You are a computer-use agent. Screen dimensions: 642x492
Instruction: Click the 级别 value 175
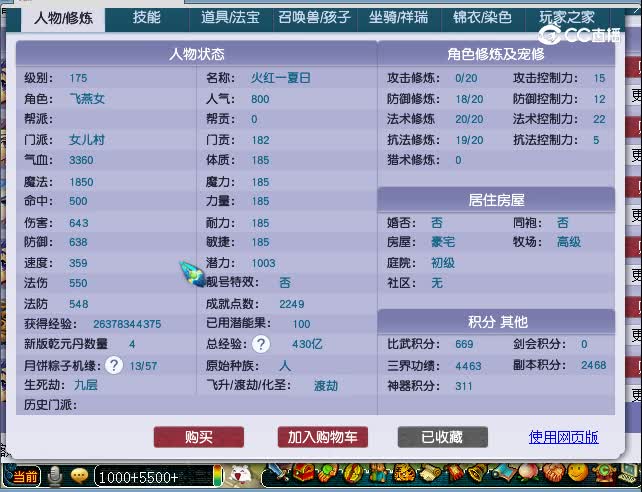pyautogui.click(x=78, y=78)
